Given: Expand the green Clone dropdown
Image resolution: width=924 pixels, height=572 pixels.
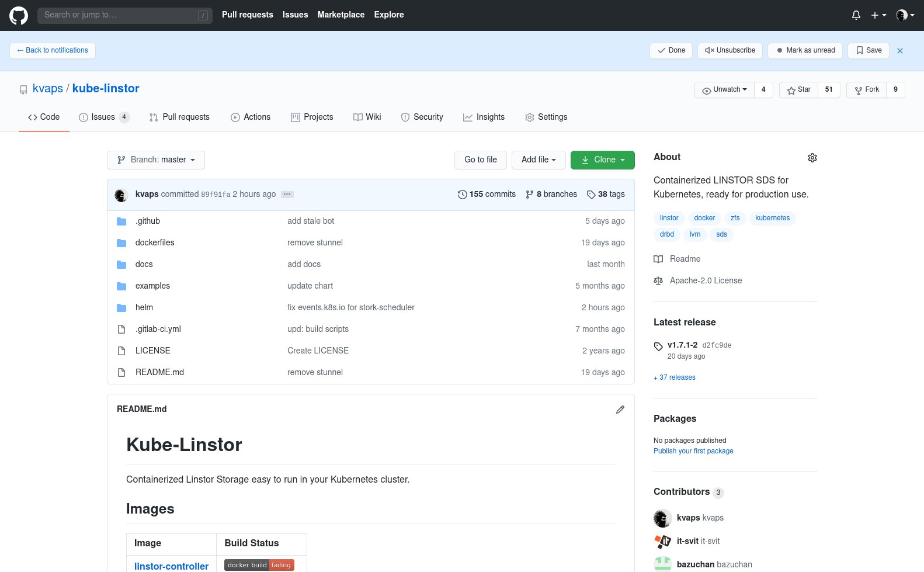Looking at the screenshot, I should (x=603, y=160).
